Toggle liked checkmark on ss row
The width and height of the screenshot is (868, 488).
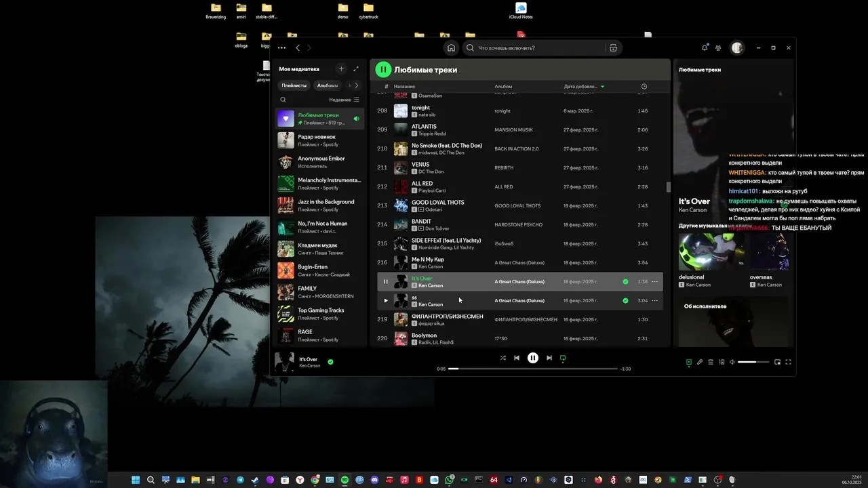[625, 300]
